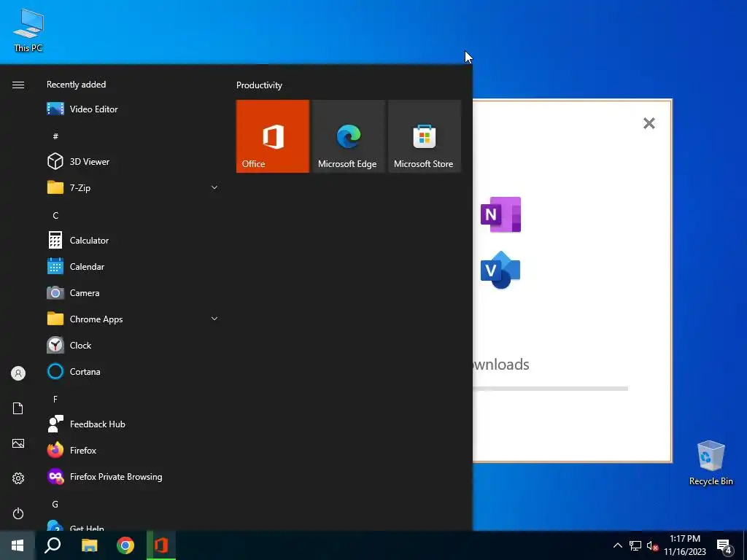
Task: Click the Office tile
Action: (273, 136)
